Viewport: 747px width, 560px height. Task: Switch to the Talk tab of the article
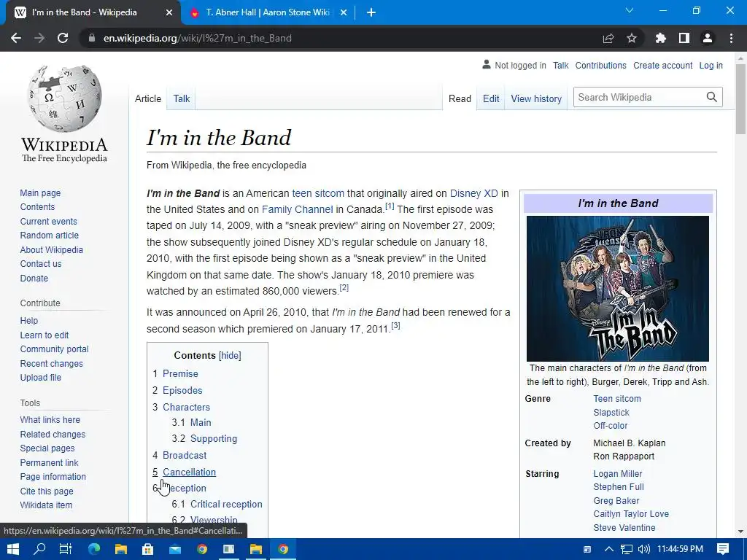(182, 98)
